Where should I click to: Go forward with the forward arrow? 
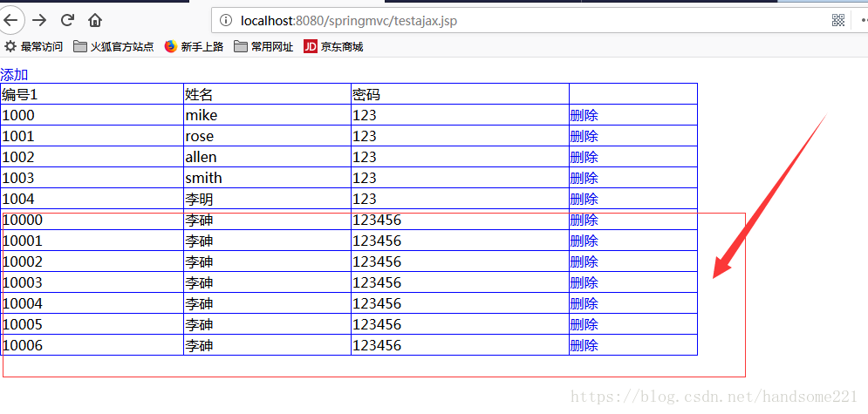[39, 21]
